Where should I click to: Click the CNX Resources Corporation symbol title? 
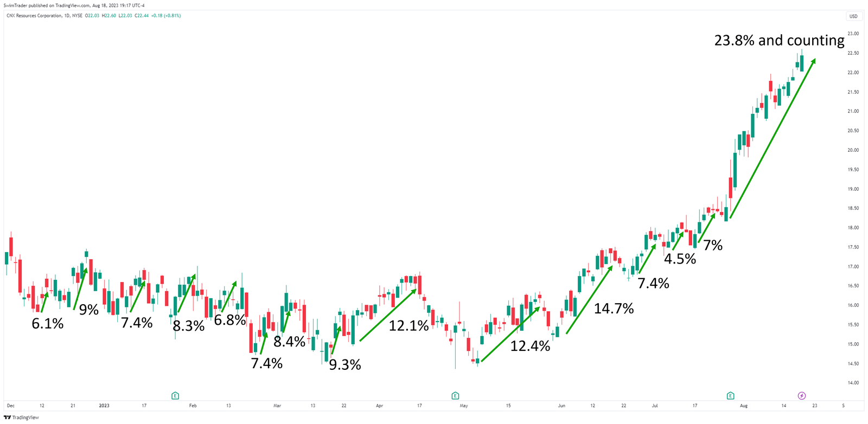34,16
